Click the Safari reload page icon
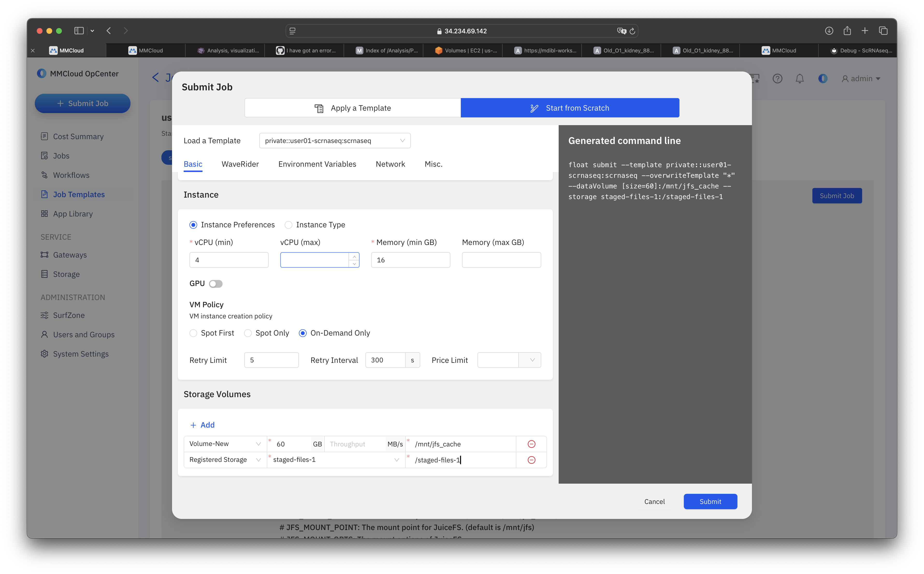 tap(632, 31)
